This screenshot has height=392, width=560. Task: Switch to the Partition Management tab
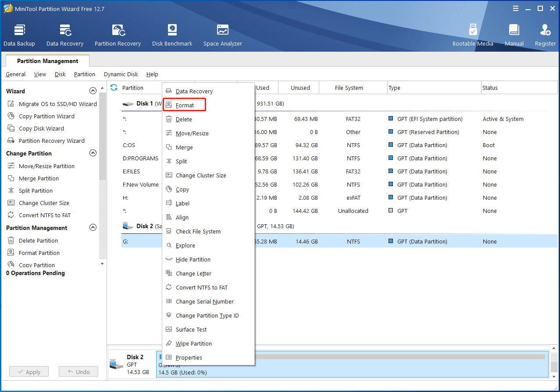click(47, 61)
